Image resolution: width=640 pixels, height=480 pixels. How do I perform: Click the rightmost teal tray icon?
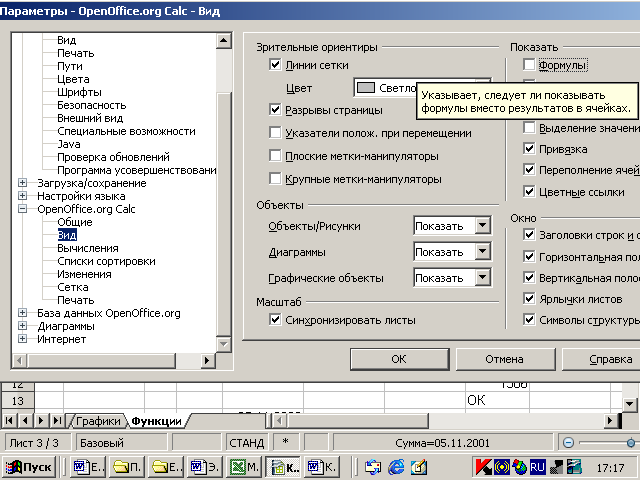coord(574,467)
